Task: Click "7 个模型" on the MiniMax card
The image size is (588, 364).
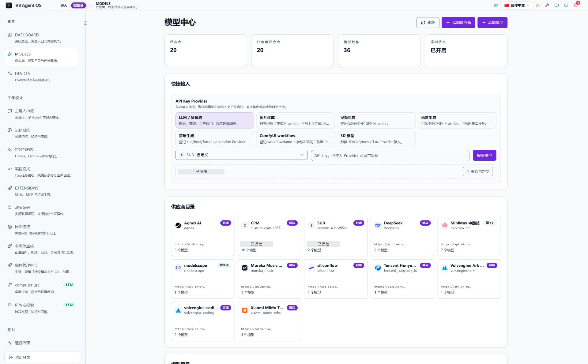Action: coord(447,250)
